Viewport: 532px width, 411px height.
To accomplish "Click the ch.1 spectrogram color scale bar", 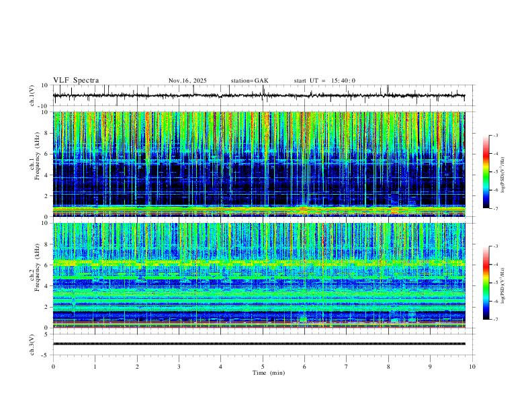I will pos(486,172).
